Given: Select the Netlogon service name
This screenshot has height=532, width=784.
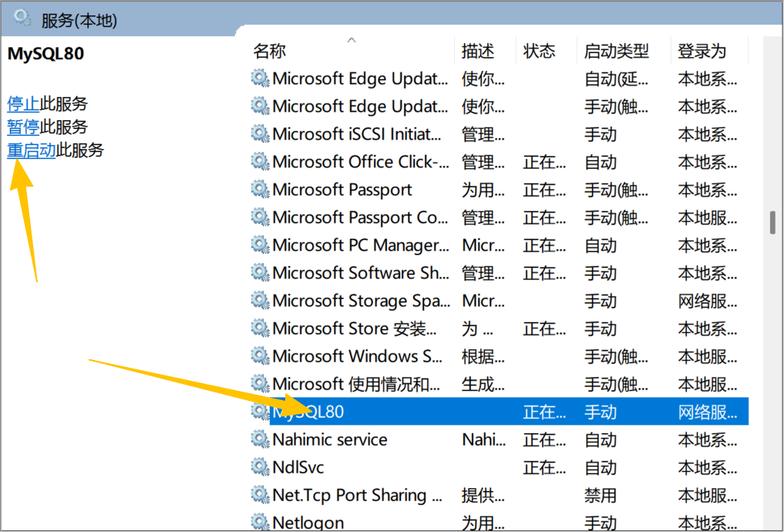Looking at the screenshot, I should tap(308, 523).
